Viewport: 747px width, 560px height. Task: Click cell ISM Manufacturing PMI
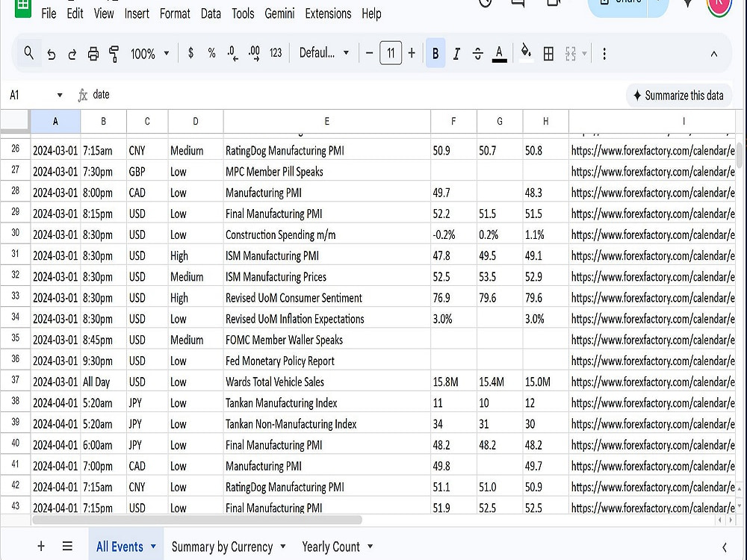click(327, 255)
